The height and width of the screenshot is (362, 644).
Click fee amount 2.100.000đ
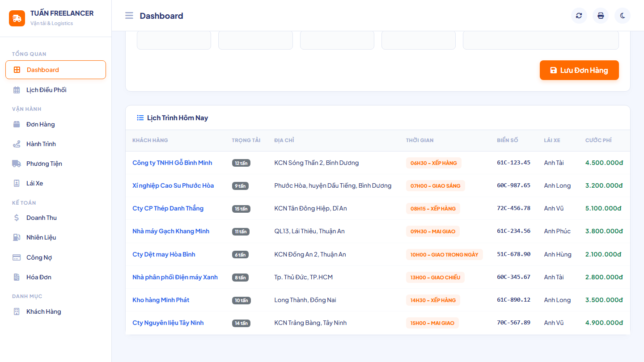click(x=603, y=254)
